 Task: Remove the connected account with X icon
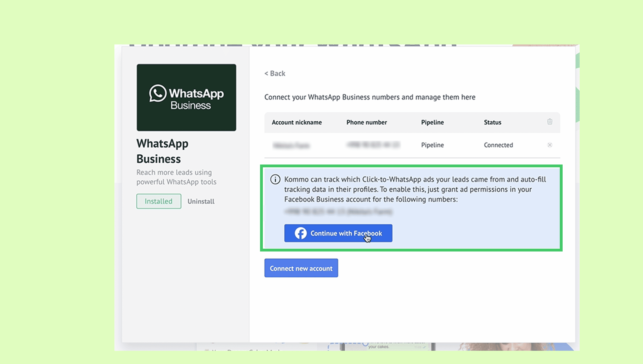pos(549,145)
